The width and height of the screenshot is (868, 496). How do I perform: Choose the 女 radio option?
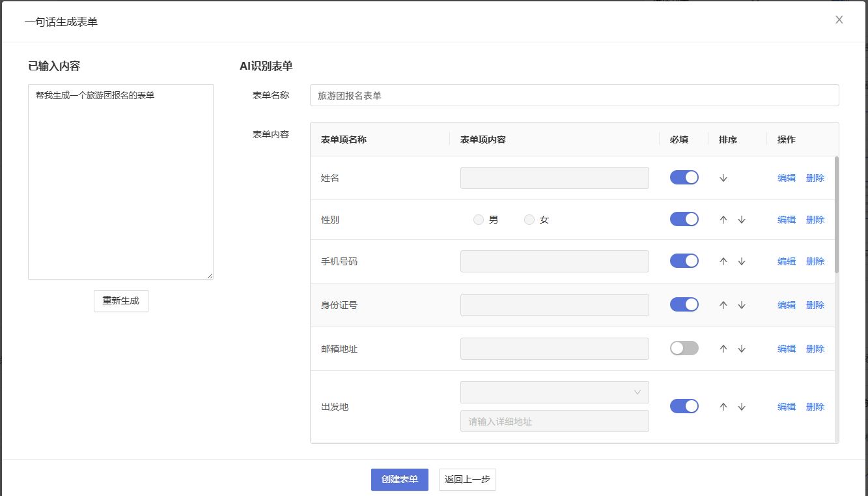coord(529,220)
